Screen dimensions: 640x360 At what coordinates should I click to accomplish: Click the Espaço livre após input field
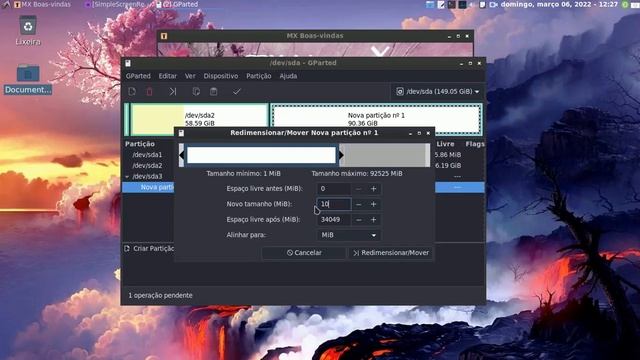[334, 220]
